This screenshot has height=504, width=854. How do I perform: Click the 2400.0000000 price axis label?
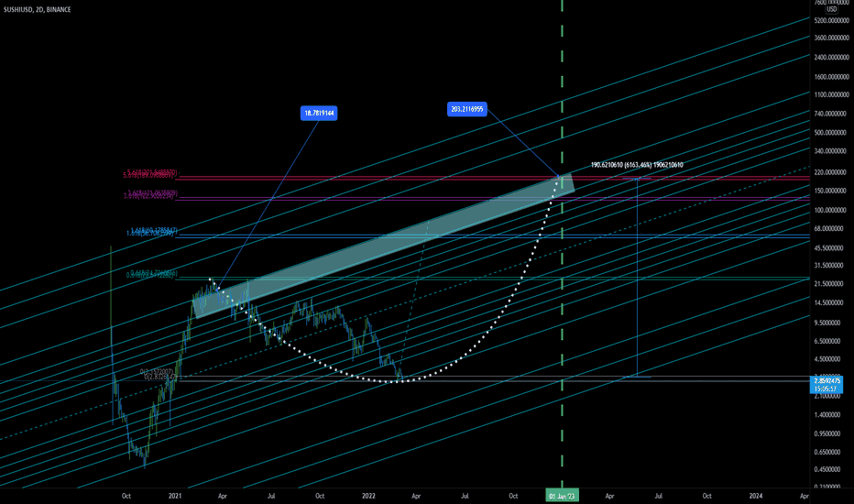point(832,57)
